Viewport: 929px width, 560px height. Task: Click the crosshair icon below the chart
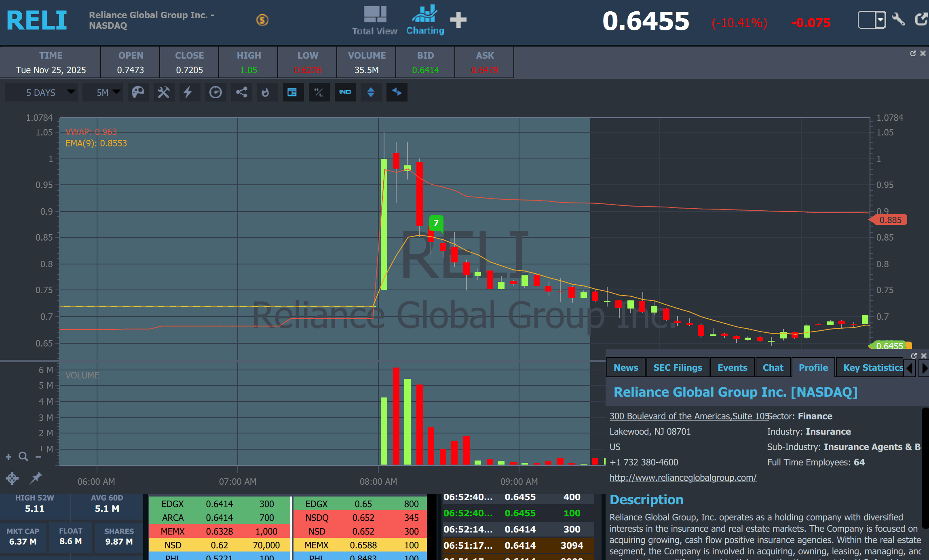(x=12, y=478)
